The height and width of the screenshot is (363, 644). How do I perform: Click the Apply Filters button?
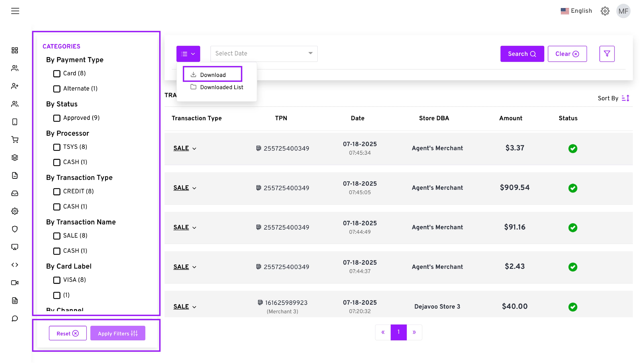(118, 333)
